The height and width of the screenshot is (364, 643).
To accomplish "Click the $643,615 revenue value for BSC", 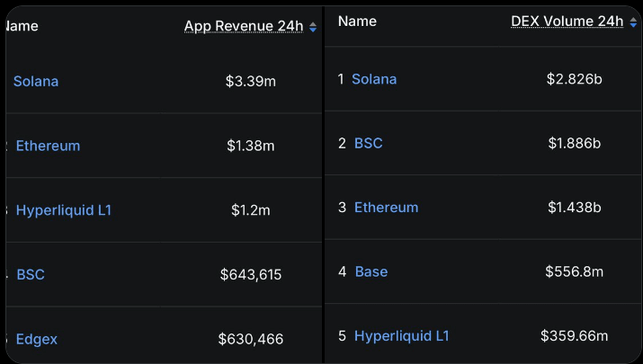I will (251, 275).
